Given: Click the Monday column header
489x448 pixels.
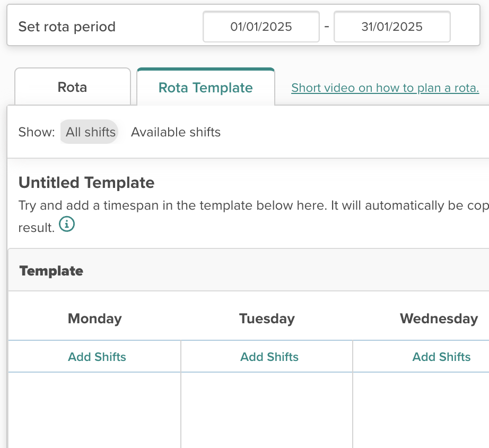Looking at the screenshot, I should 95,318.
